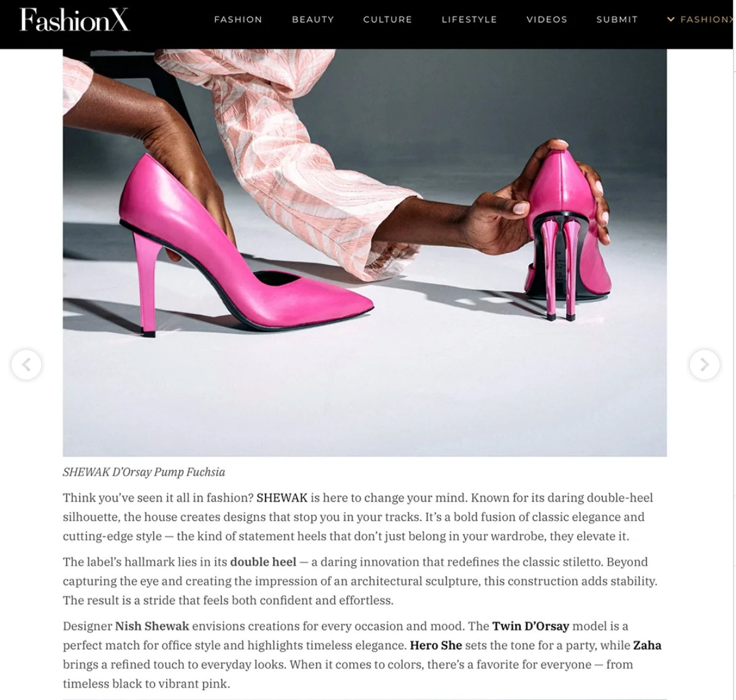
Task: Open the SHEWAK brand link
Action: pyautogui.click(x=282, y=498)
